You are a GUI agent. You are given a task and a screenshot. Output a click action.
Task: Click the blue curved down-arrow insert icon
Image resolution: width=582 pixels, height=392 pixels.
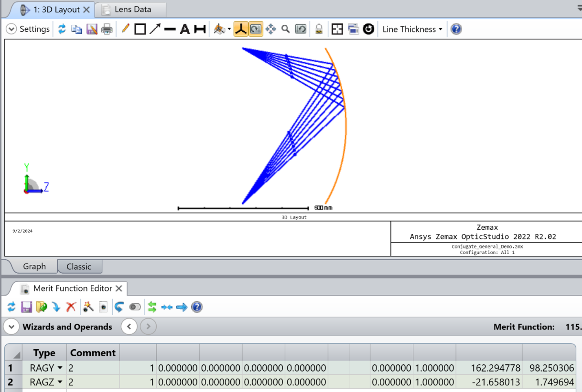[56, 307]
